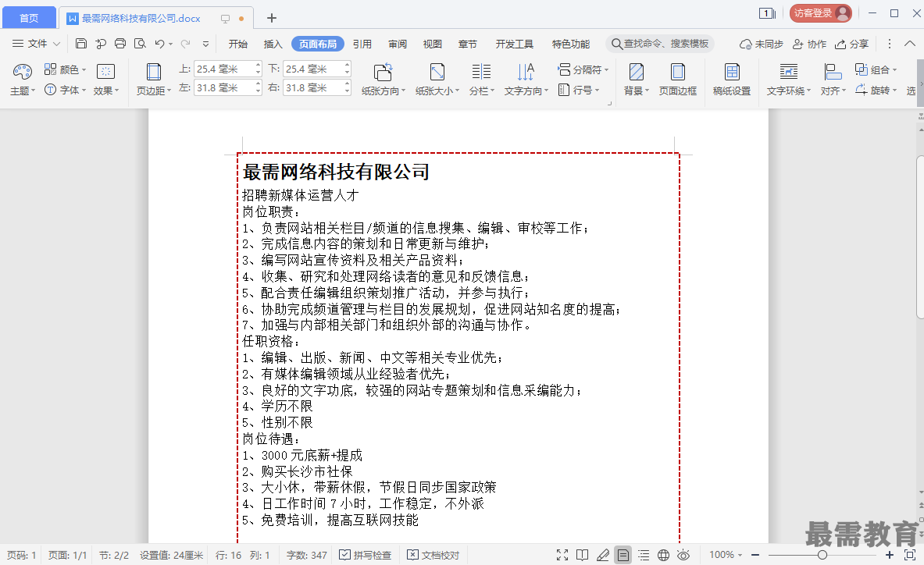Click the Save icon in quick toolbar
924x565 pixels.
tap(81, 44)
